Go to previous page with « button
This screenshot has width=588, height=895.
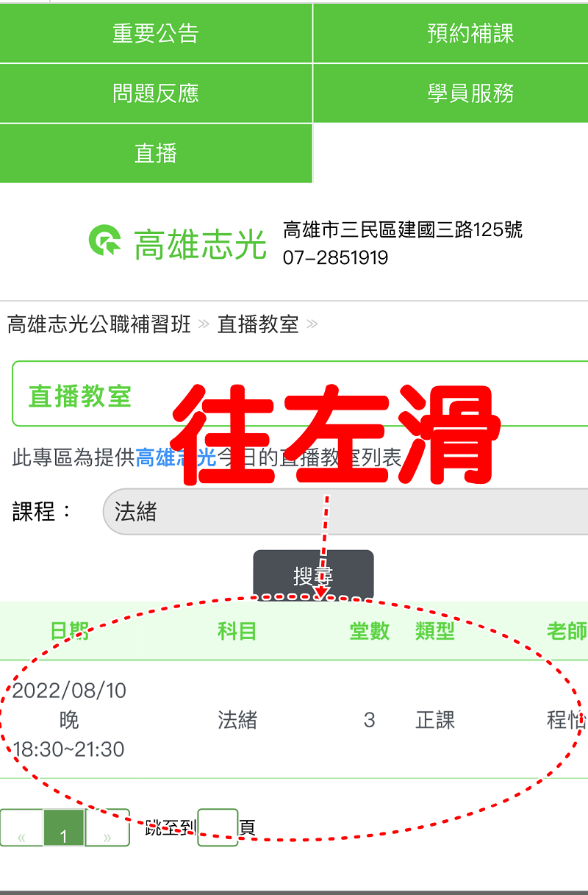point(21,828)
